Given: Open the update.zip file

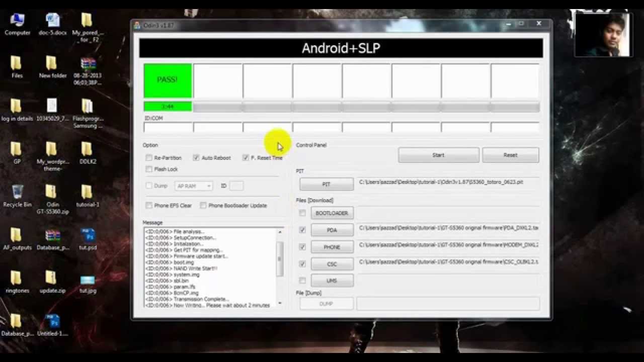Looking at the screenshot, I should click(52, 282).
